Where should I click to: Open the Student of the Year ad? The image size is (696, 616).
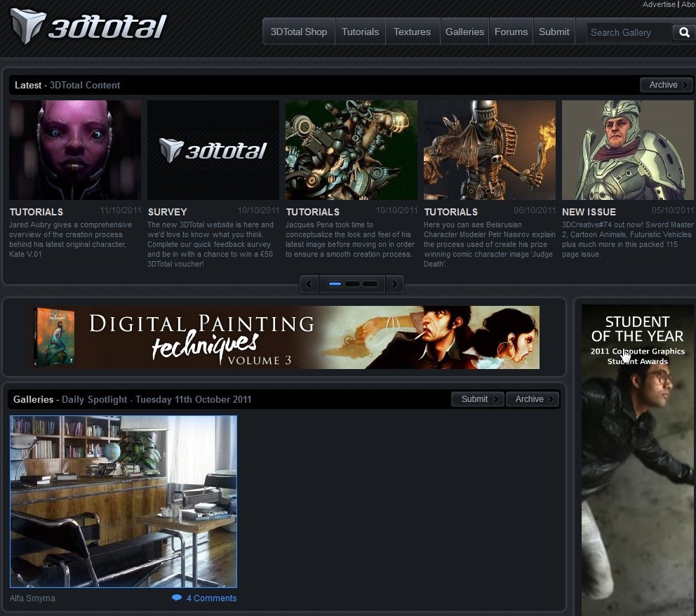637,460
